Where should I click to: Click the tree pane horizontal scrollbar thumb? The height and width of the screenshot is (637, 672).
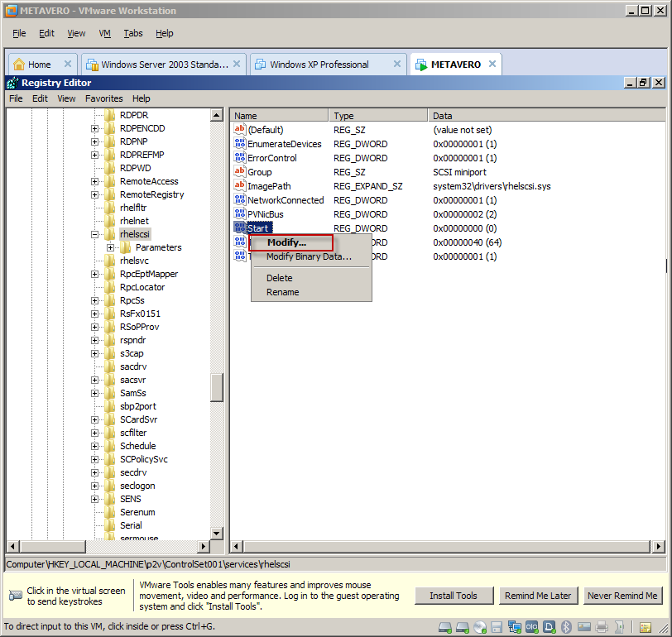[53, 546]
